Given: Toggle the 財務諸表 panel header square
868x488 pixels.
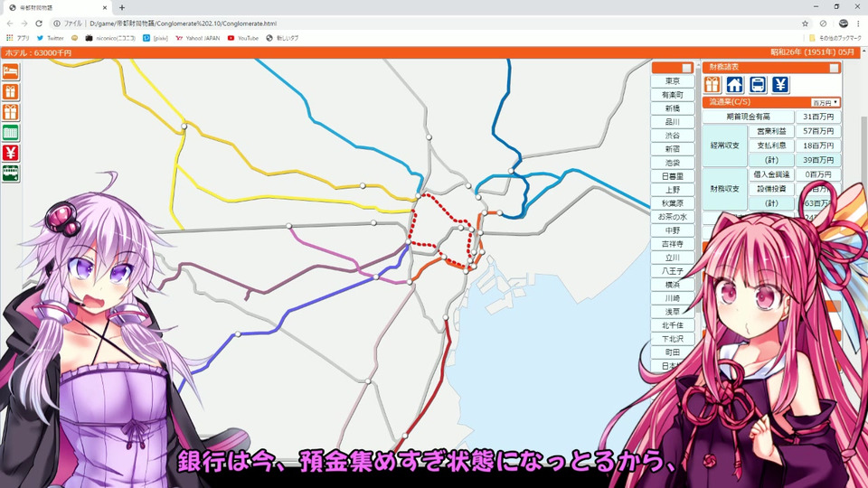Looking at the screenshot, I should (834, 68).
